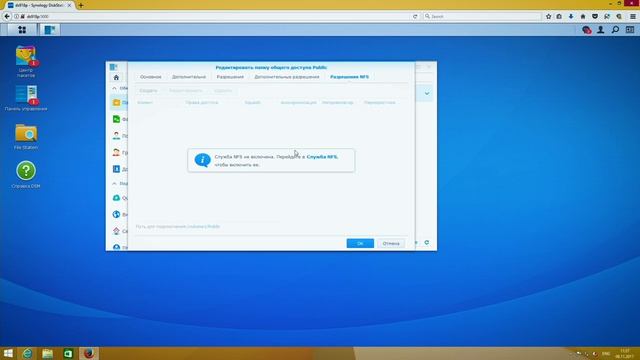
Task: Open Справка DSM help icon
Action: tap(26, 174)
